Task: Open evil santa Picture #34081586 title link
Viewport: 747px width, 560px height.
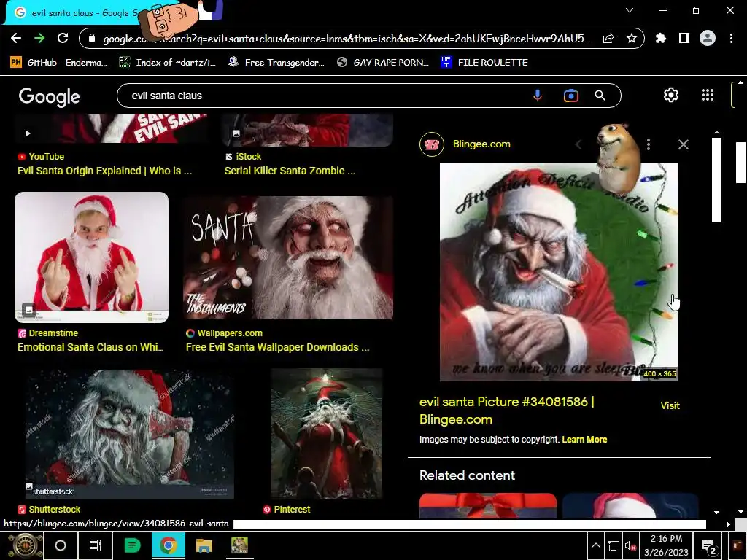Action: (x=507, y=411)
